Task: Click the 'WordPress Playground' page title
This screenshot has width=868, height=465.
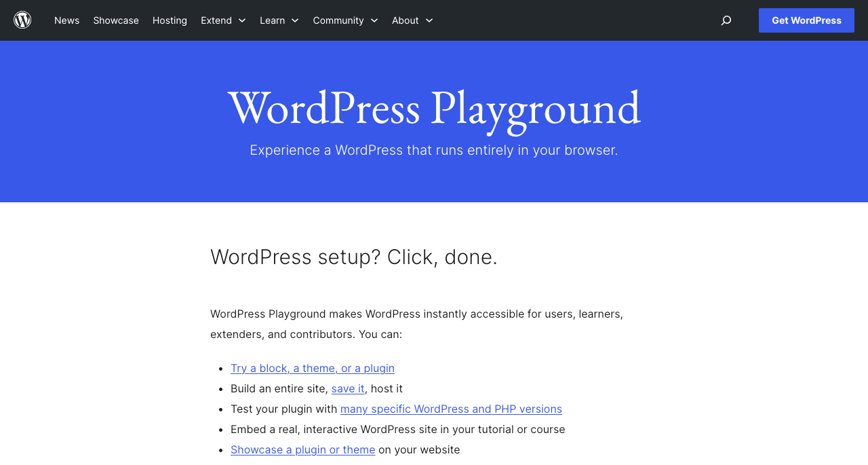Action: [434, 108]
